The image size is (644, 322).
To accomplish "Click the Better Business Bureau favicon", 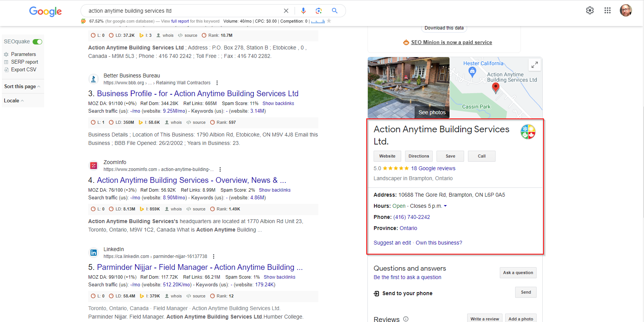I will point(93,79).
